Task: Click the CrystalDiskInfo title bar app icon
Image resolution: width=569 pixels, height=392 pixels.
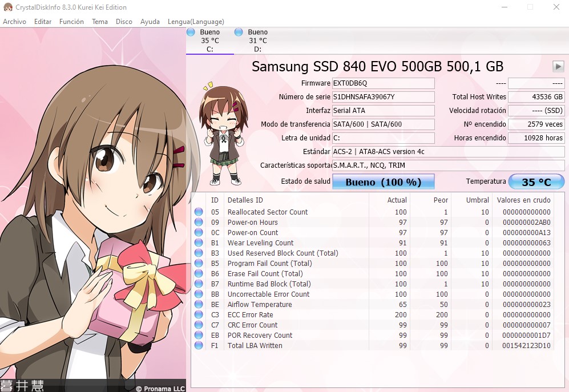Action: (x=7, y=7)
